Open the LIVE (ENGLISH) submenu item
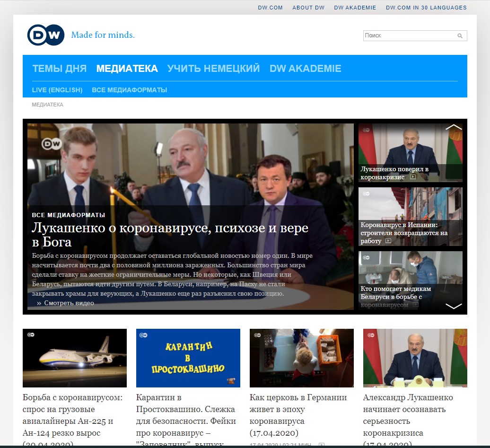This screenshot has height=448, width=490. tap(57, 90)
